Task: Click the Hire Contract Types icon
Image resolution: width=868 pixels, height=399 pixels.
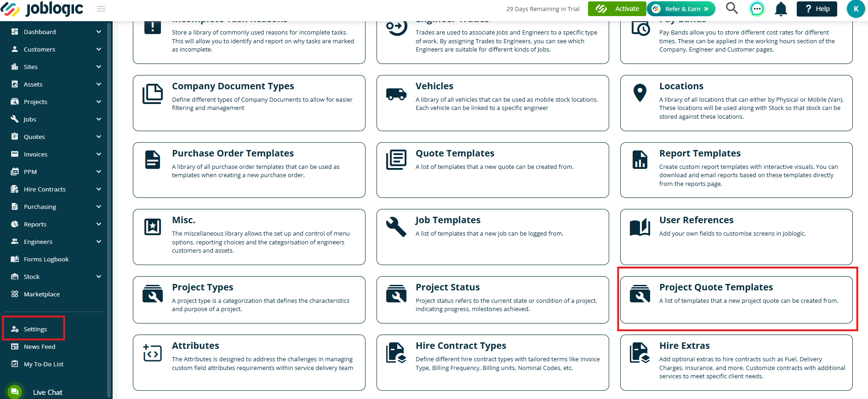Action: [396, 353]
